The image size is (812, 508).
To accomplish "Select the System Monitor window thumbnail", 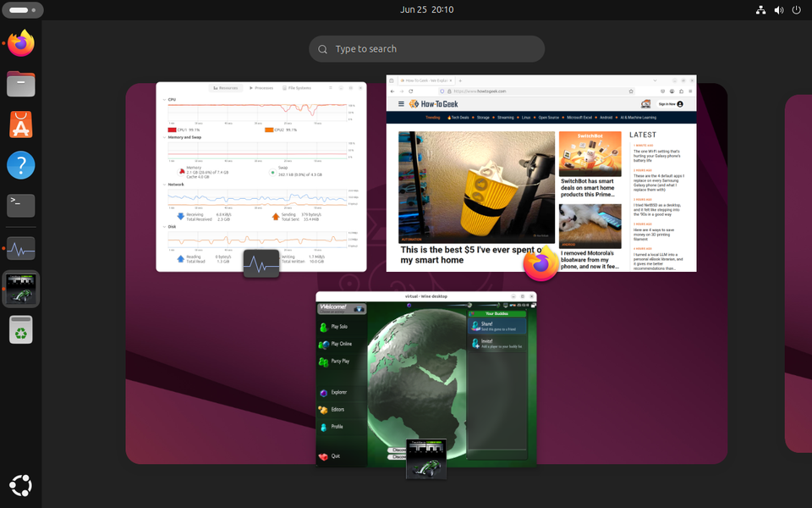I will [261, 176].
